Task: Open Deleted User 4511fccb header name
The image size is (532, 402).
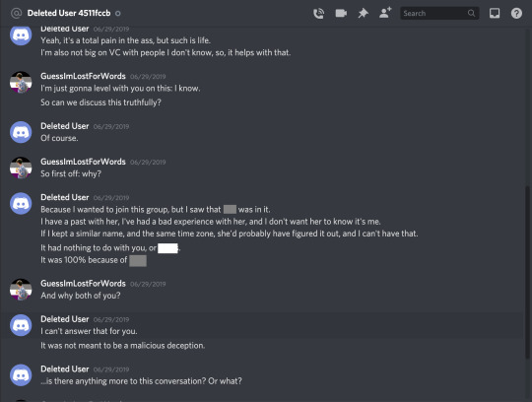Action: (69, 13)
